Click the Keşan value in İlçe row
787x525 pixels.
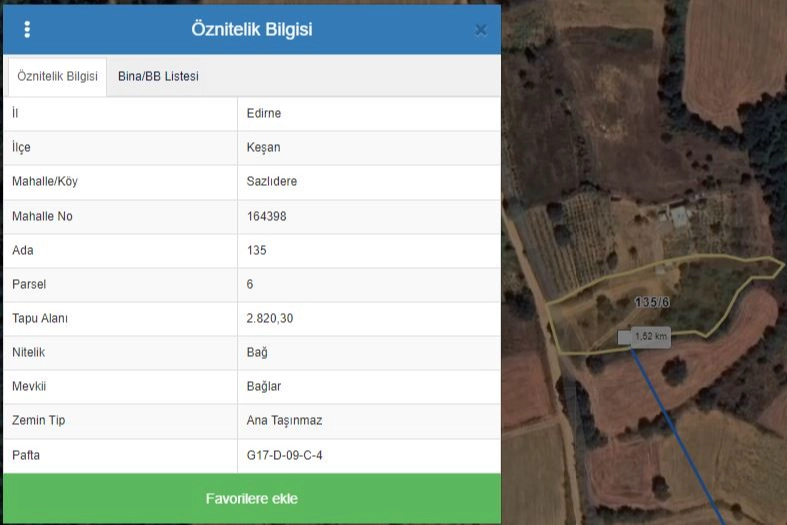pyautogui.click(x=263, y=147)
